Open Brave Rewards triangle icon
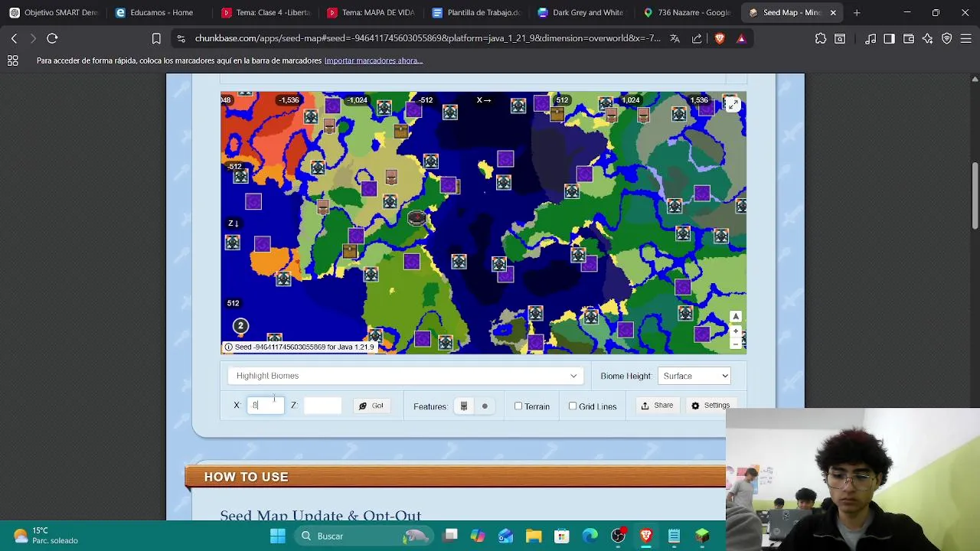The image size is (980, 551). tap(741, 38)
